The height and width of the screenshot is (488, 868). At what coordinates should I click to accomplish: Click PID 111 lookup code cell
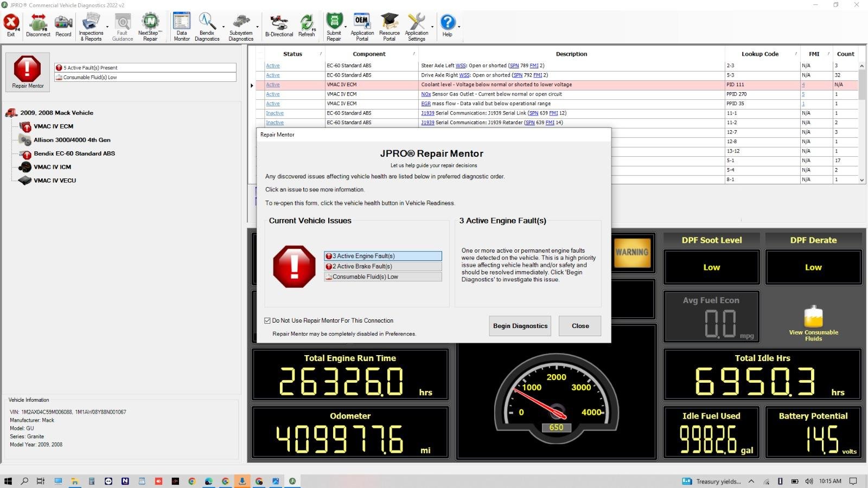(762, 85)
